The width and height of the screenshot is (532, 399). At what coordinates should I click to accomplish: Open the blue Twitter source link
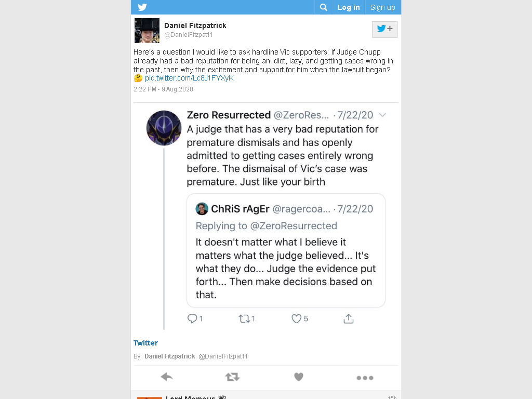(x=145, y=343)
